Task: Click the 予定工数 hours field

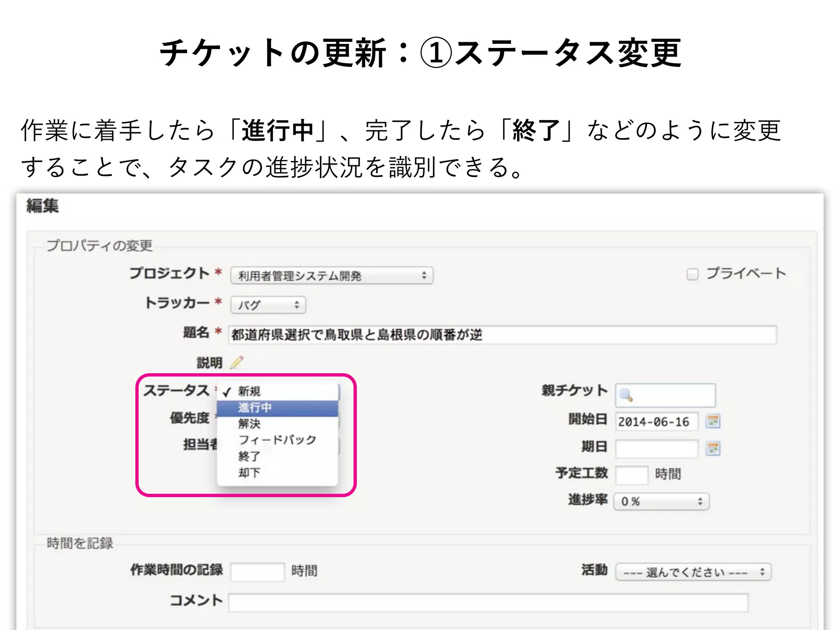Action: click(632, 475)
